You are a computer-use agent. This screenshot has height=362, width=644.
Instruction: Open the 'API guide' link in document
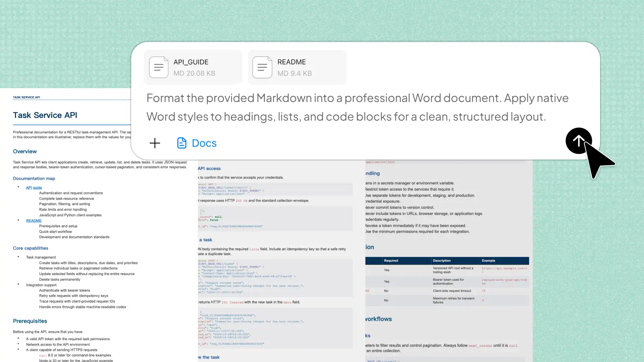click(x=34, y=188)
